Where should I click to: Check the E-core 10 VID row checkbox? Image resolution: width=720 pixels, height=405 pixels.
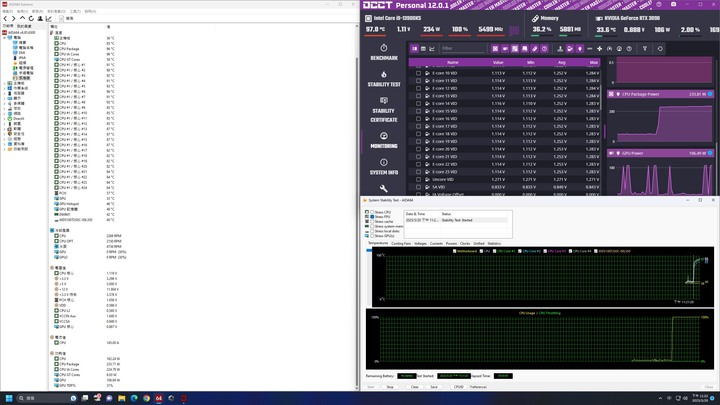(x=418, y=73)
